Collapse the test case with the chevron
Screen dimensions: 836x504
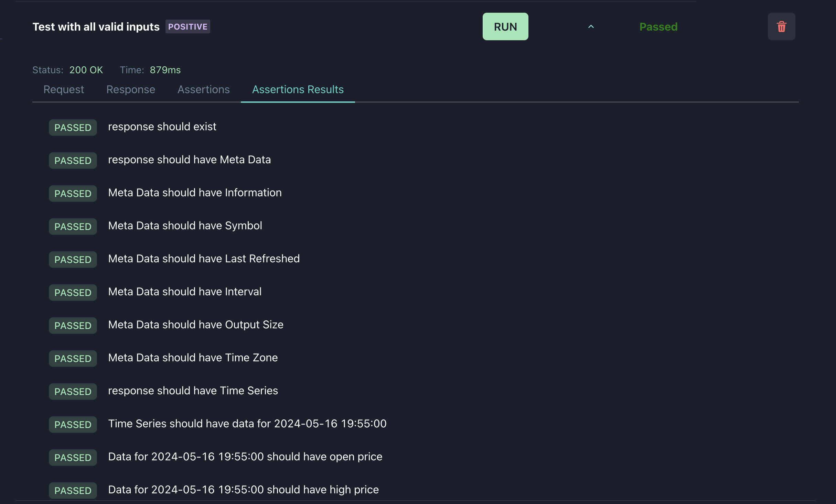click(591, 26)
